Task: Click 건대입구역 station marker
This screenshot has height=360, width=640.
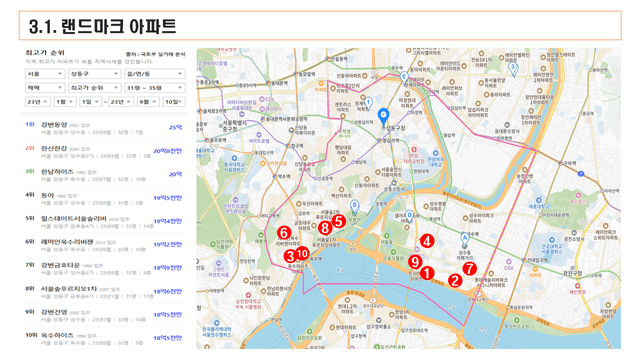Action: (524, 260)
